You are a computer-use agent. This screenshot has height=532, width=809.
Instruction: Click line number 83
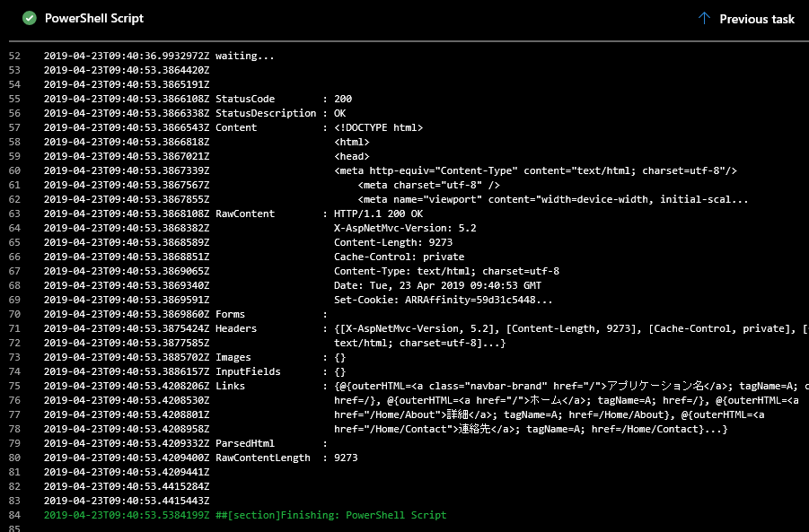14,501
